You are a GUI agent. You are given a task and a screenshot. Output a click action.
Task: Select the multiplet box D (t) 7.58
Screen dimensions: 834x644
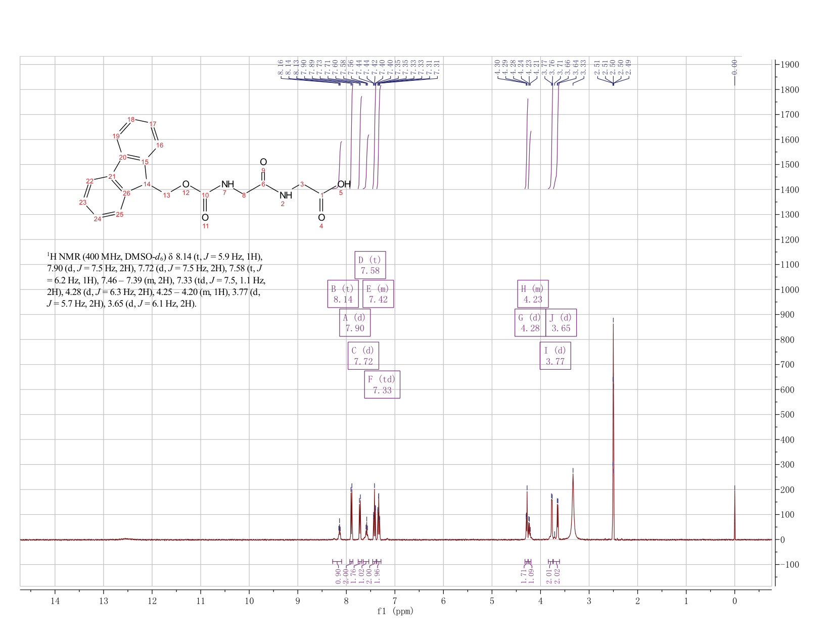(370, 265)
